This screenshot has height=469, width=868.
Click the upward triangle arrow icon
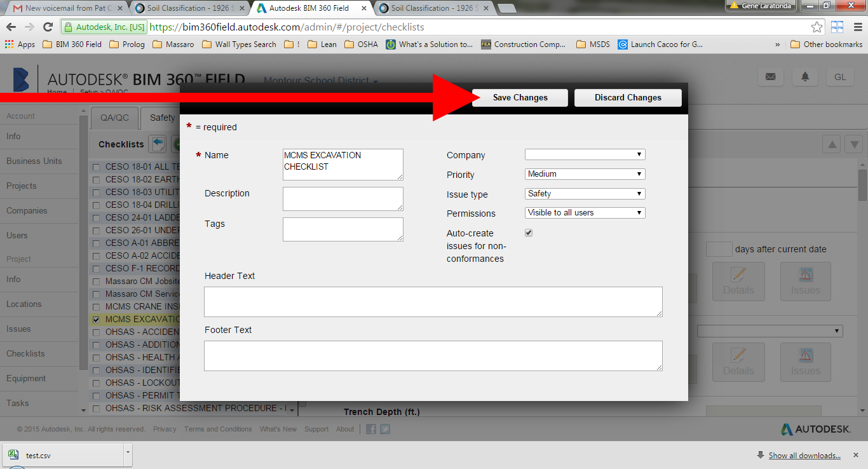pyautogui.click(x=831, y=144)
